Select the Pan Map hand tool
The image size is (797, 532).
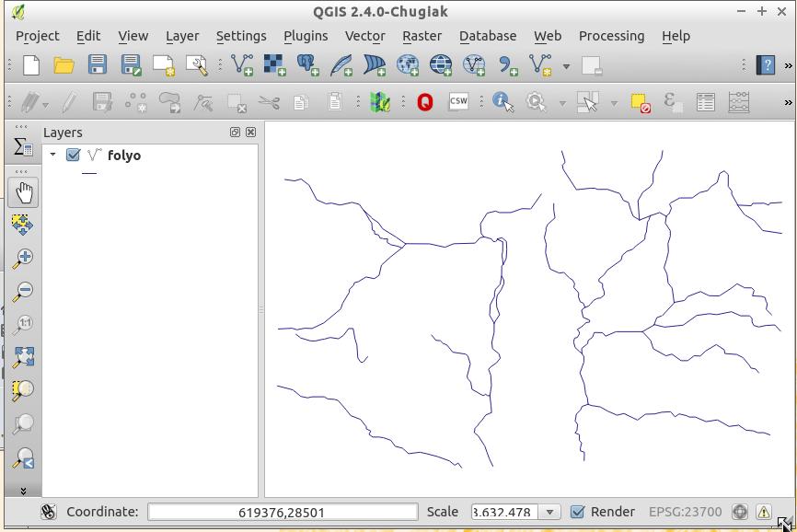click(23, 192)
